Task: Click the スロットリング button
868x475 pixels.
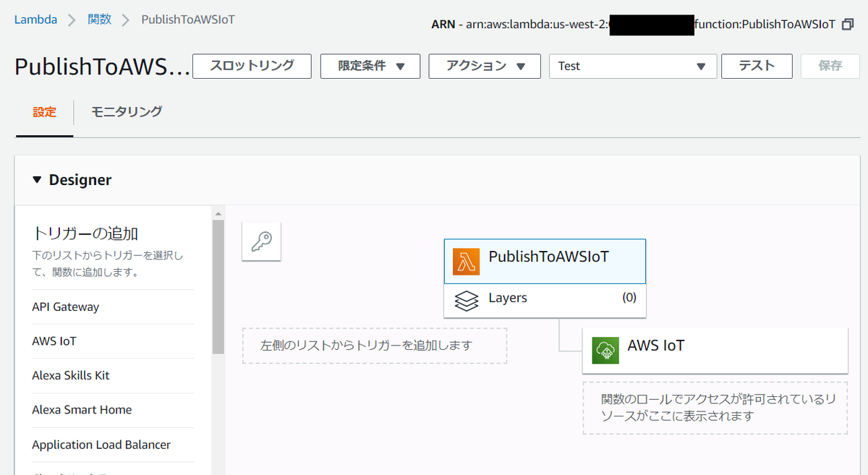Action: tap(252, 66)
